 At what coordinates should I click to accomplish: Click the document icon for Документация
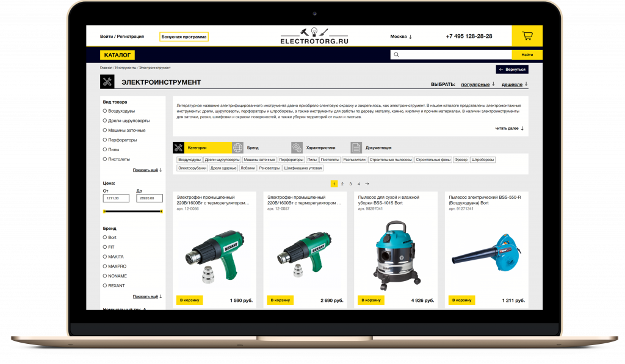point(356,148)
